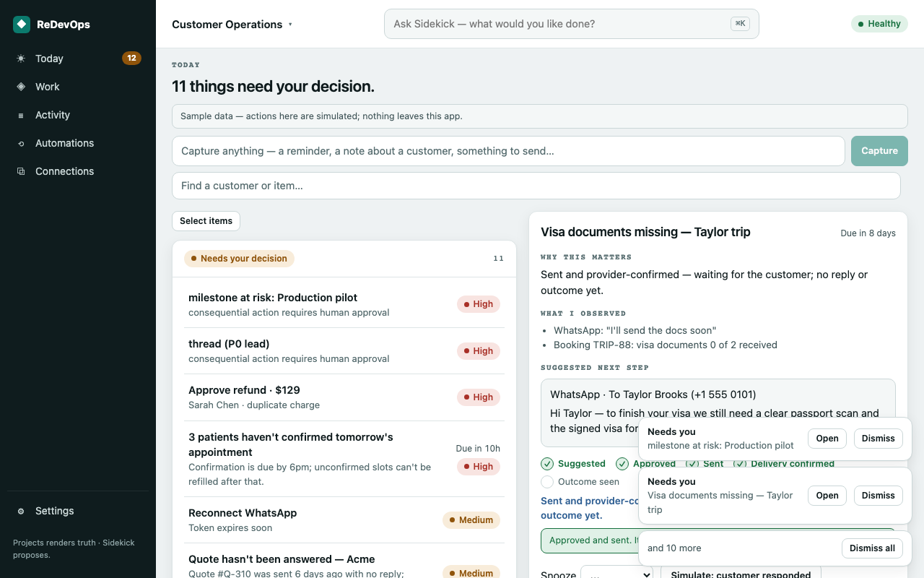Click the 12 count badge on Today
This screenshot has height=578, width=924.
point(131,59)
